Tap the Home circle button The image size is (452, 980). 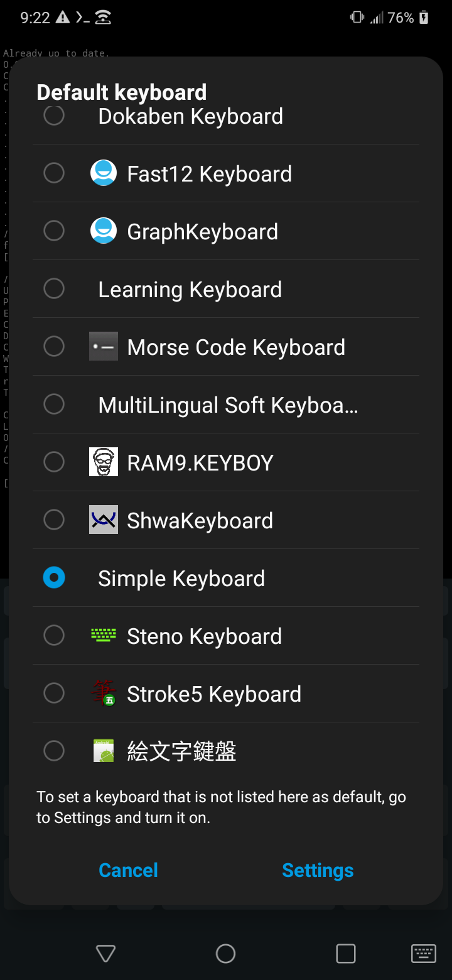tap(225, 953)
